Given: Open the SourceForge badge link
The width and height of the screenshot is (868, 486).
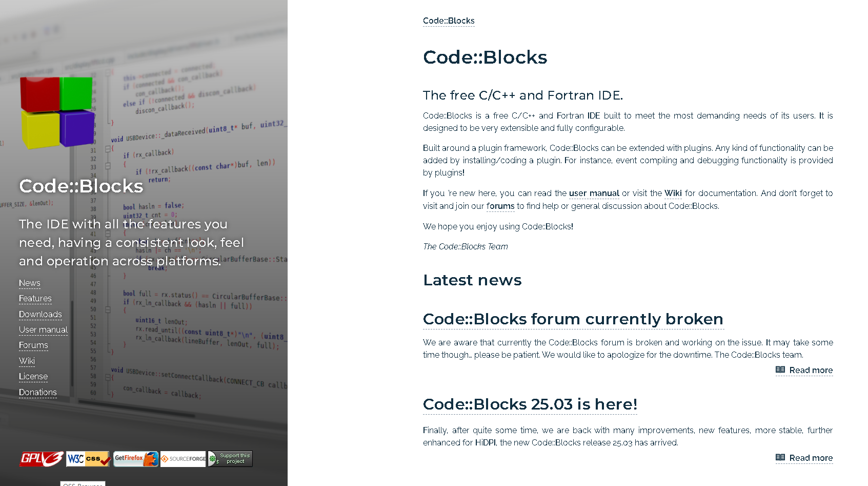Looking at the screenshot, I should coord(183,458).
